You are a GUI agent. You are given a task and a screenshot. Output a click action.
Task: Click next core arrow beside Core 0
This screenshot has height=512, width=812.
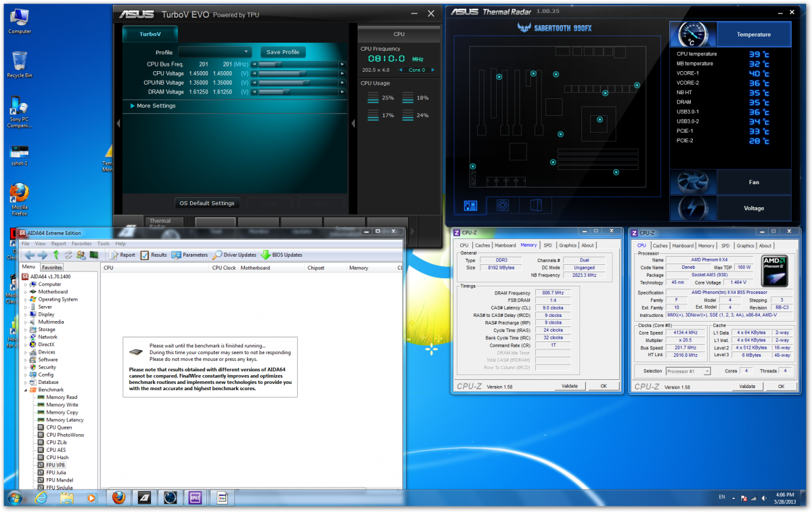[x=432, y=70]
